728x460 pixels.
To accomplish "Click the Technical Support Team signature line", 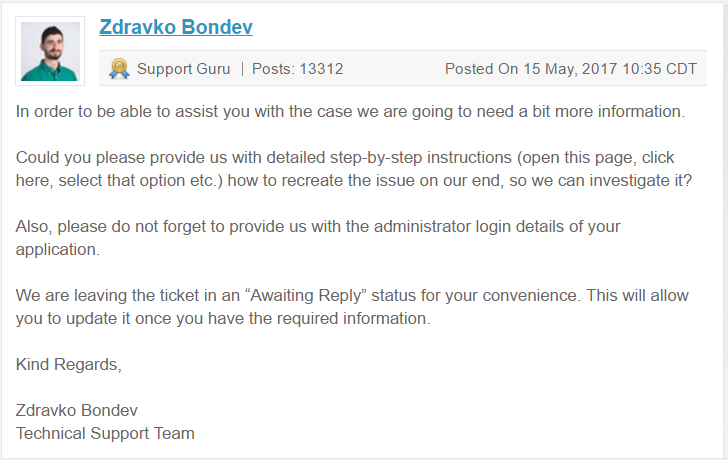I will click(x=105, y=434).
